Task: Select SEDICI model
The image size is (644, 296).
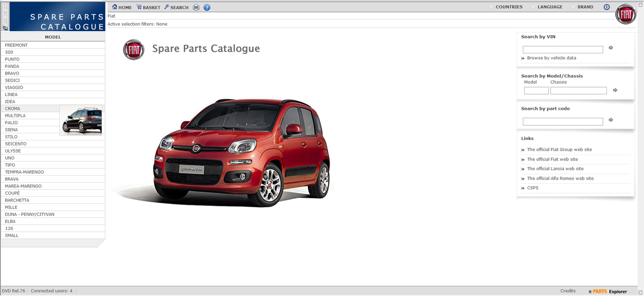Action: click(x=53, y=81)
